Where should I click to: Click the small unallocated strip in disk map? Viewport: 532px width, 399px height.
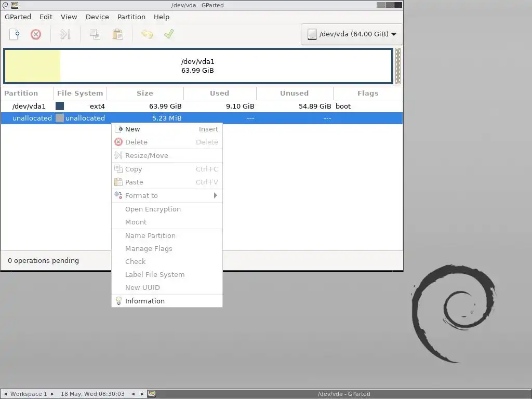pyautogui.click(x=397, y=66)
